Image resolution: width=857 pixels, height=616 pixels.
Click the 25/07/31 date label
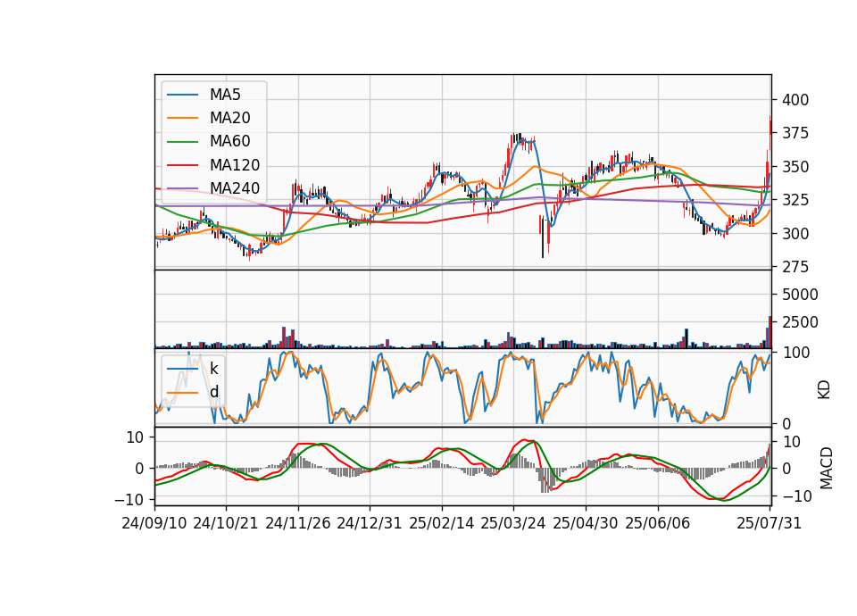click(769, 523)
